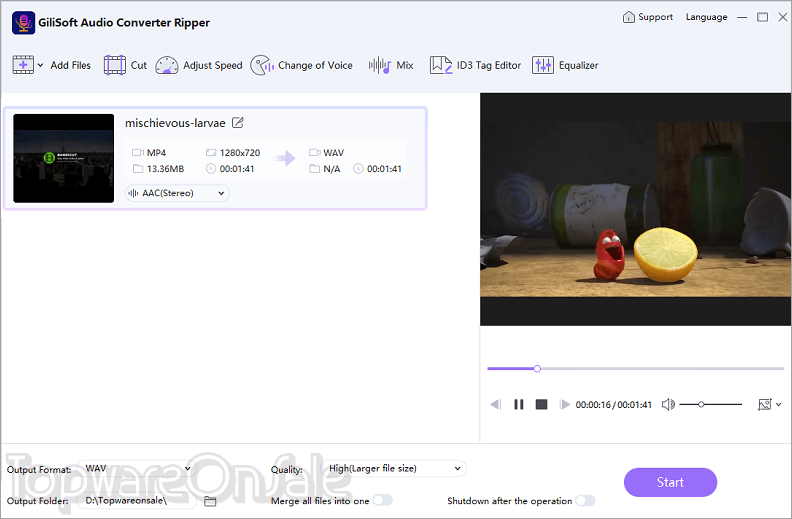The image size is (792, 519).
Task: Click the Change of Voice label
Action: 315,65
